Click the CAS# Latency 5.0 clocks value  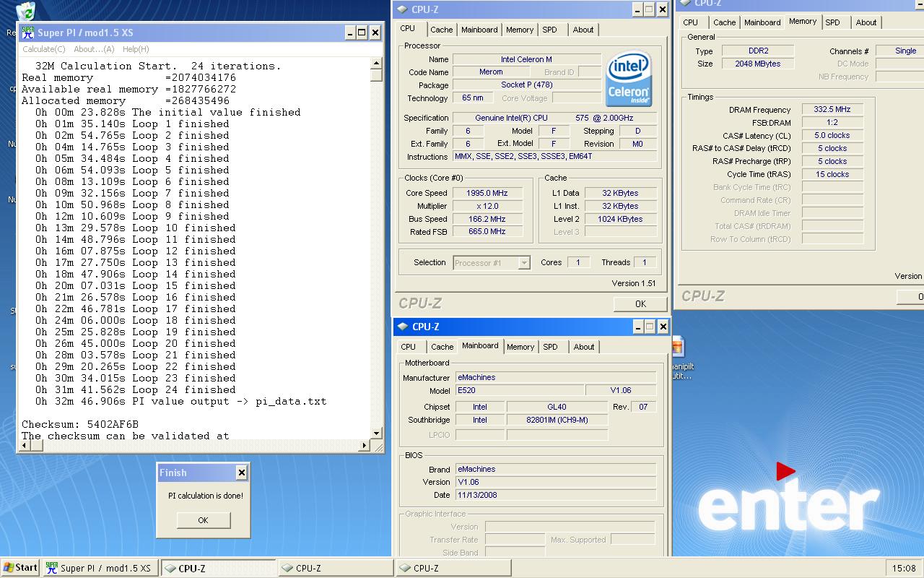coord(832,136)
